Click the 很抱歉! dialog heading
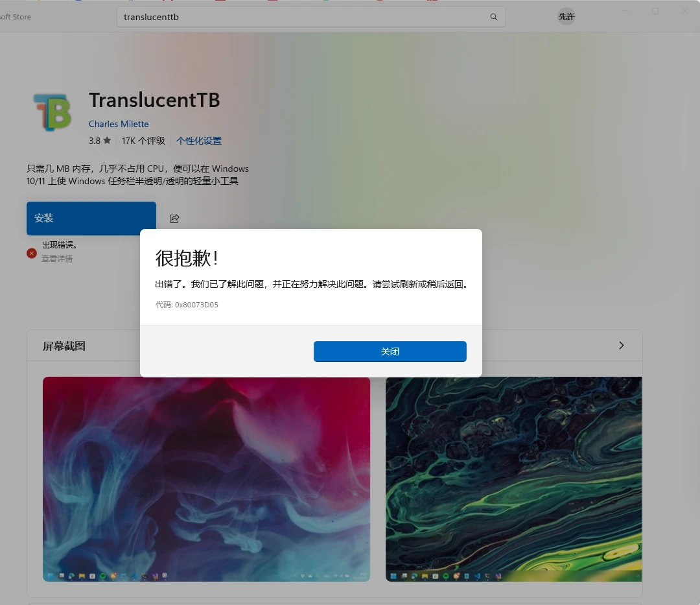700x605 pixels. pos(187,258)
